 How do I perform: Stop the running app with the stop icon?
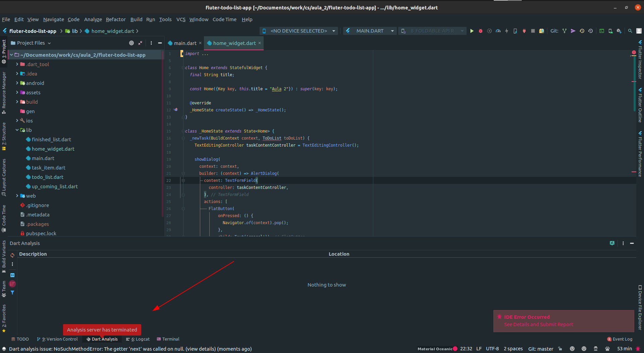(533, 31)
